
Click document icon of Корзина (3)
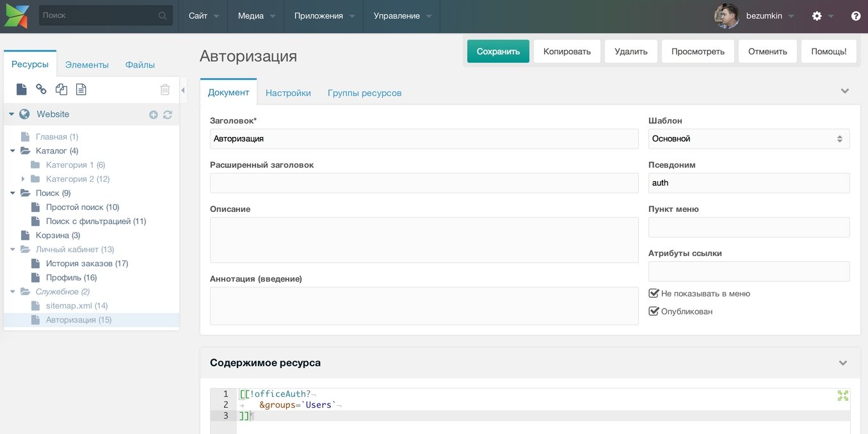(x=25, y=236)
